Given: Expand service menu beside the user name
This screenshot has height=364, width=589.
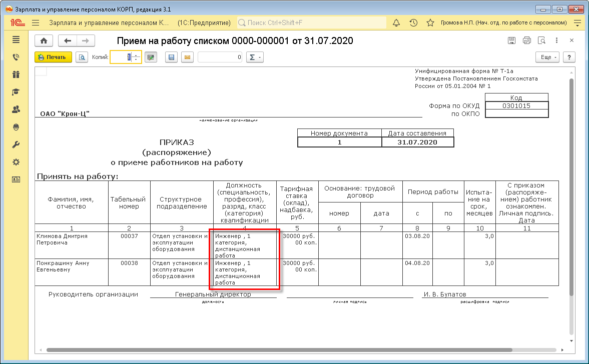Looking at the screenshot, I should [577, 23].
